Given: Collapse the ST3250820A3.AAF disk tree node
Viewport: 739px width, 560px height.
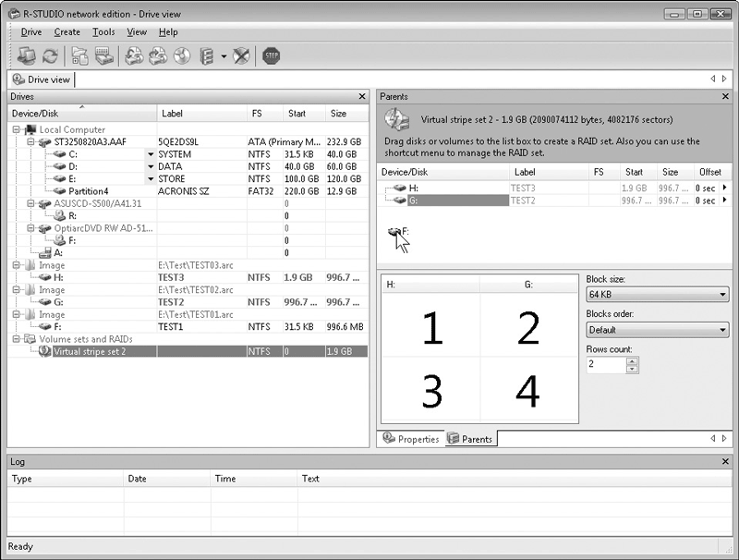Looking at the screenshot, I should click(x=30, y=142).
